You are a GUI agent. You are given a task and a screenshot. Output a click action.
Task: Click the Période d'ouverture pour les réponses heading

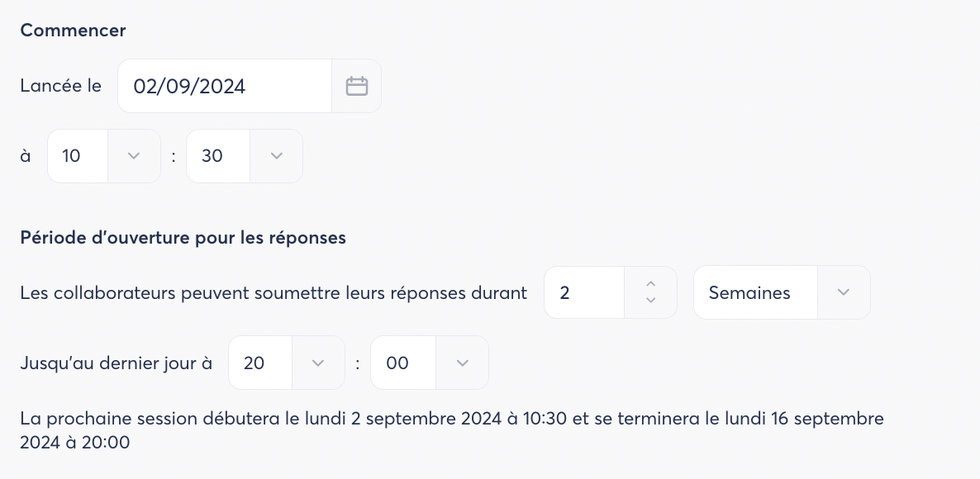(x=183, y=238)
